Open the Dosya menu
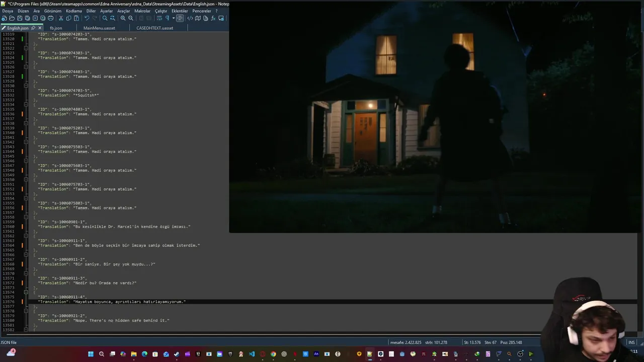The image size is (644, 362). [x=8, y=11]
